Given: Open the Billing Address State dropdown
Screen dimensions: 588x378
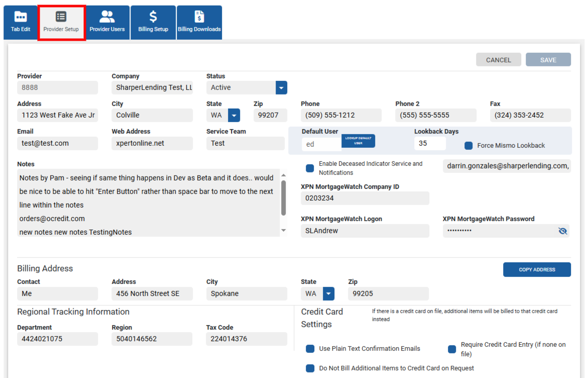Looking at the screenshot, I should (328, 294).
